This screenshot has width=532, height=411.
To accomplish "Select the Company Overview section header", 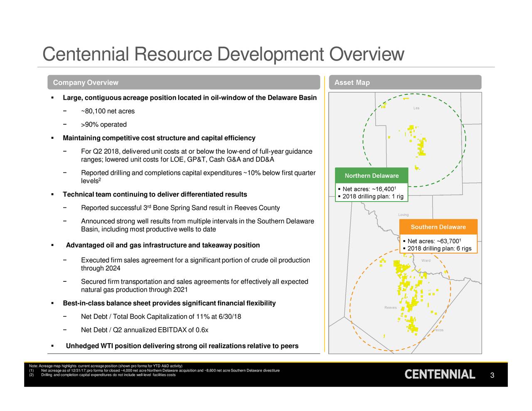I will [x=184, y=82].
